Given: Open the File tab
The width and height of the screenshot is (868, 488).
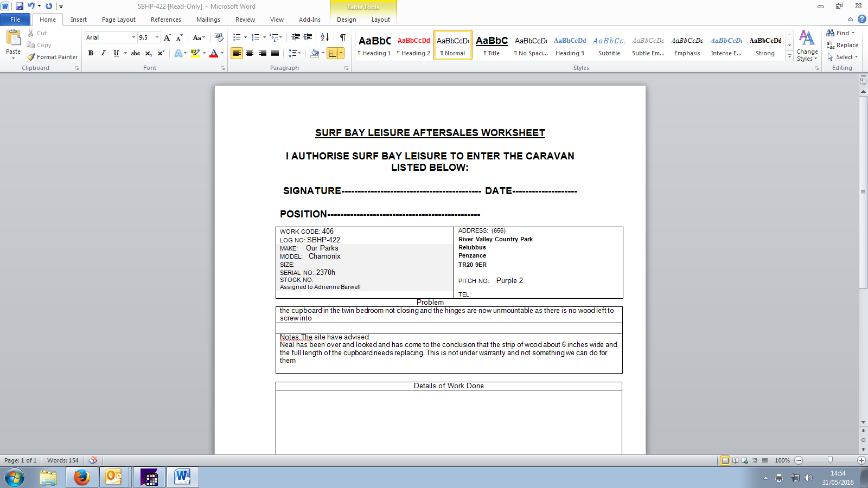Looking at the screenshot, I should (x=15, y=20).
